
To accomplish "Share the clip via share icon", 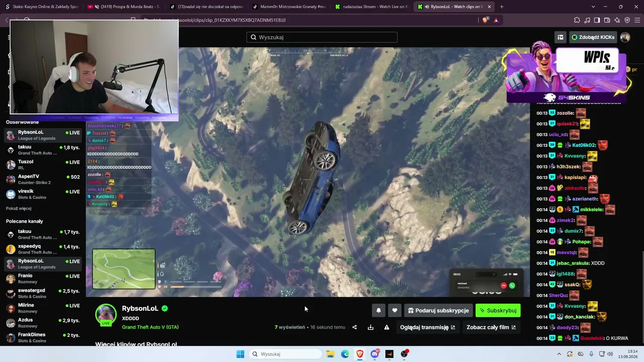I will (x=355, y=327).
